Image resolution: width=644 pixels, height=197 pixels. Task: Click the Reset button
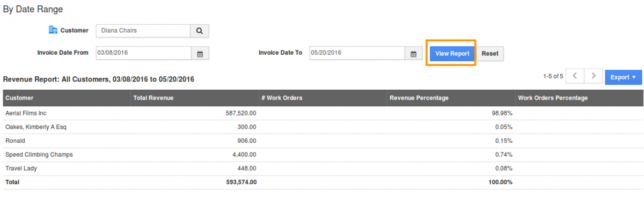click(490, 54)
